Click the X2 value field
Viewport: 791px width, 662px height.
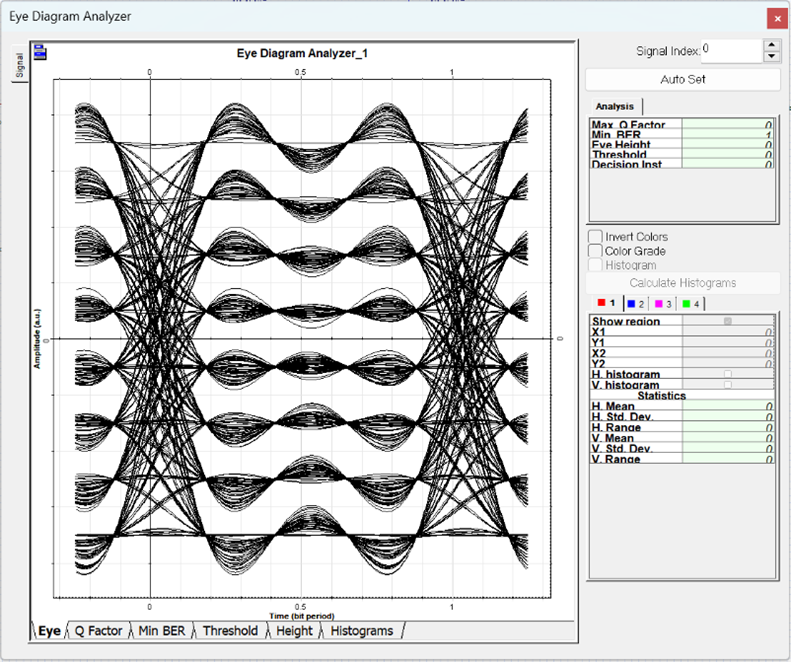pyautogui.click(x=728, y=353)
